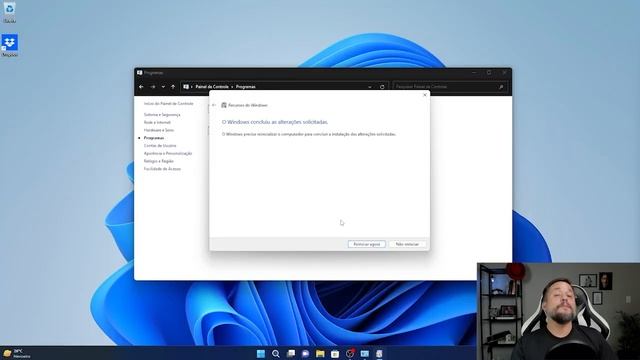The height and width of the screenshot is (360, 640).
Task: Click the Reiniciar agora button
Action: [x=367, y=244]
